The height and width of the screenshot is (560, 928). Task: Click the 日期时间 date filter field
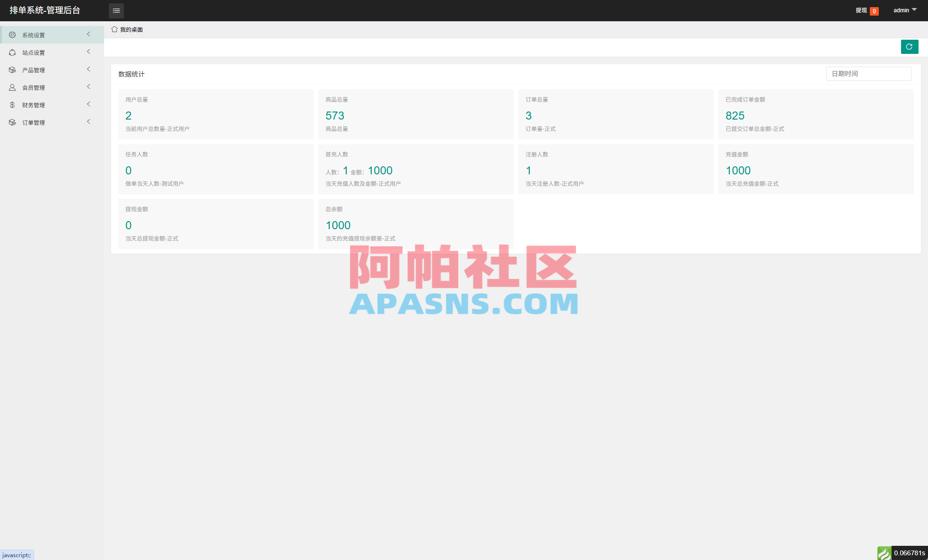pyautogui.click(x=868, y=73)
